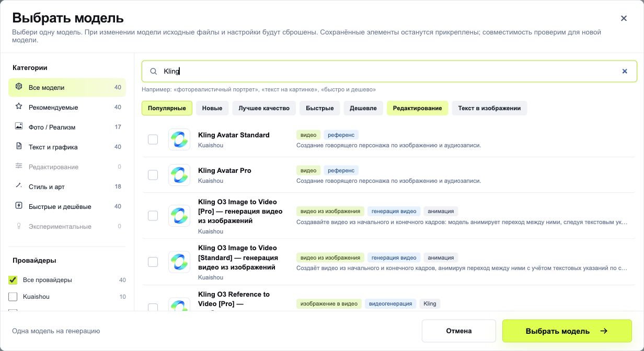Click the Экспериментальные category label
Screen dimensions: 644x351
[x=60, y=226]
